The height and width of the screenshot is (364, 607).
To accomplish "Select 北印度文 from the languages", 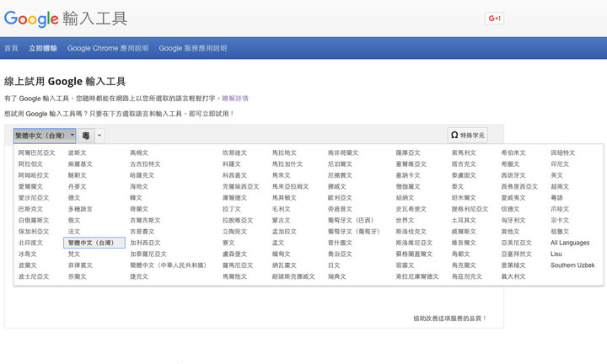I will click(30, 243).
